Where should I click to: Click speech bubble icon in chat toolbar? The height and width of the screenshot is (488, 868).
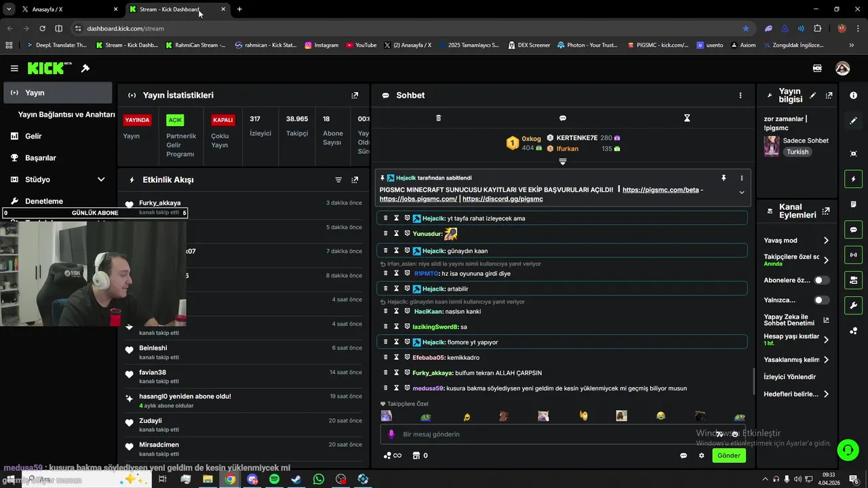[x=563, y=118]
